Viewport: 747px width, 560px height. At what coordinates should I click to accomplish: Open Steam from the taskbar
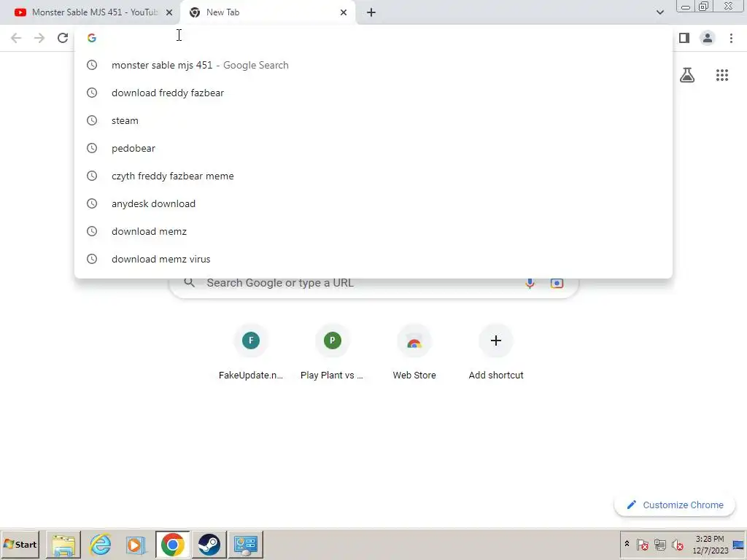click(x=209, y=544)
